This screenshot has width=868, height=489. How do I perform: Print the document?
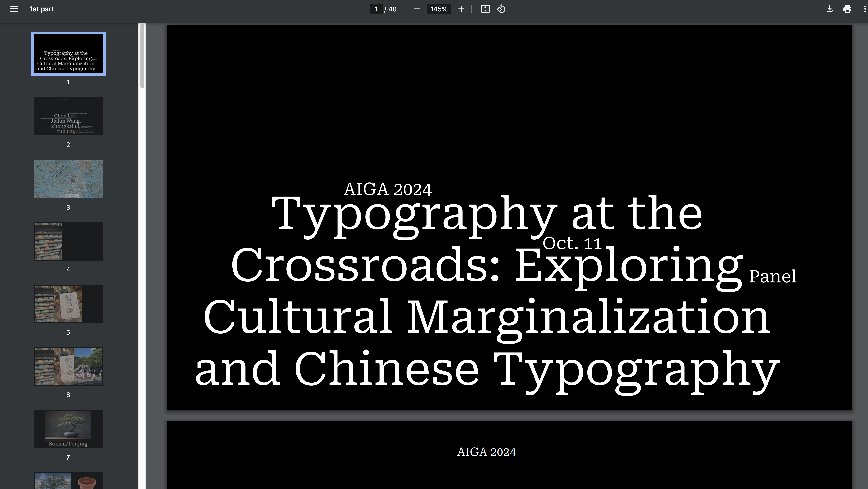click(x=847, y=9)
